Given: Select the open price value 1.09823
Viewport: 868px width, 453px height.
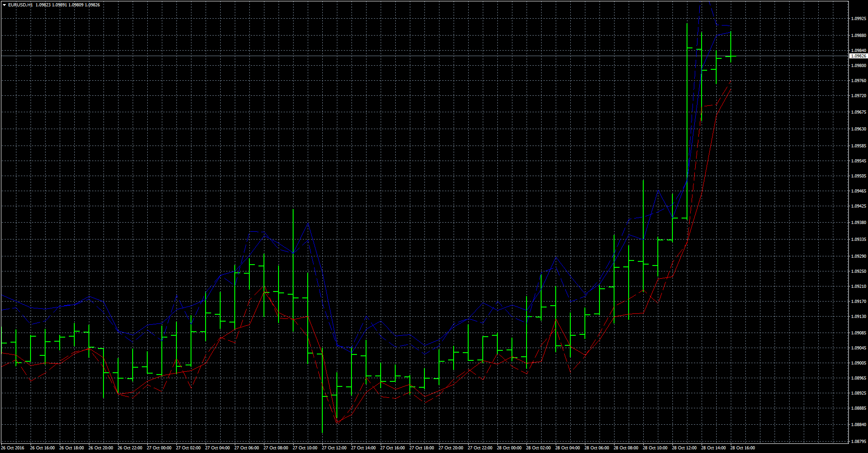Looking at the screenshot, I should click(x=42, y=5).
